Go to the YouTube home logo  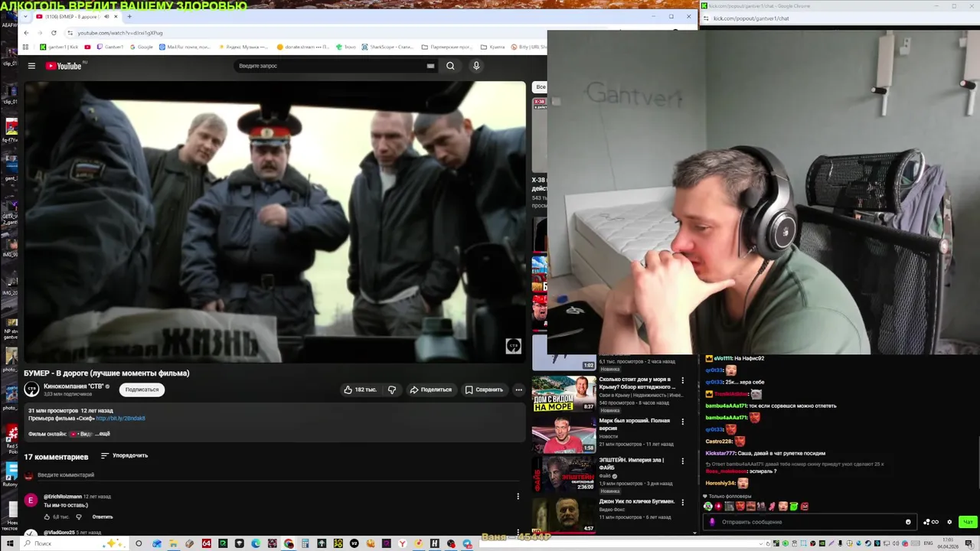pos(64,66)
